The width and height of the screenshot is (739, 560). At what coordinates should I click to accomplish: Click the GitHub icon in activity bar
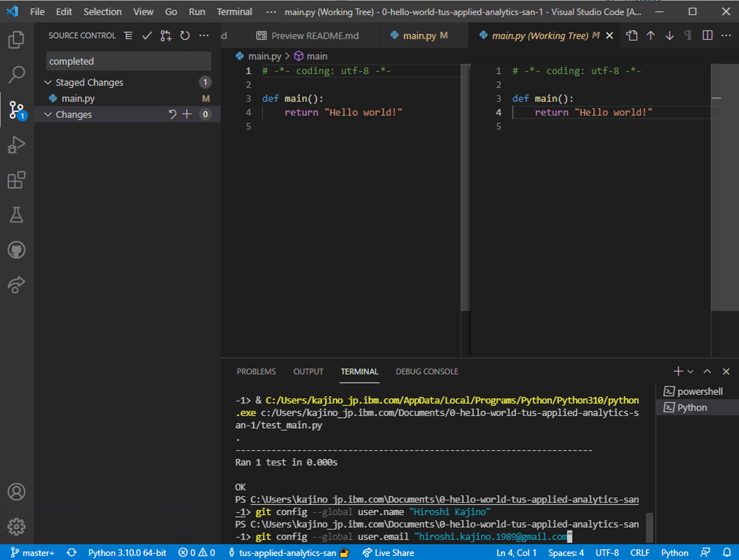[x=16, y=250]
